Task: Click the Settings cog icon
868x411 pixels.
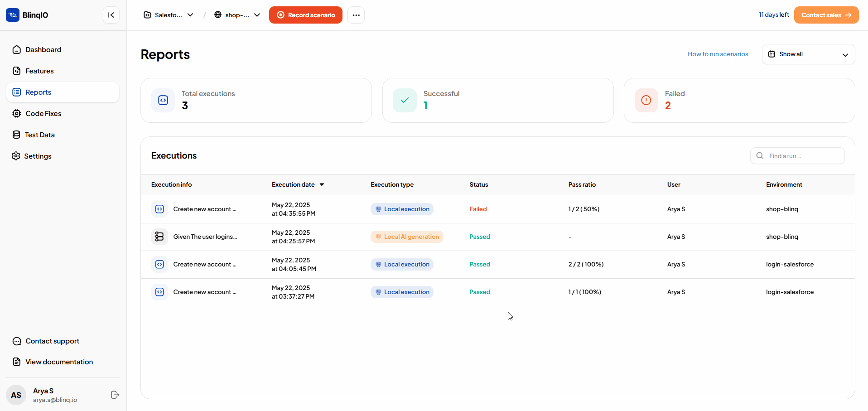Action: coord(16,156)
